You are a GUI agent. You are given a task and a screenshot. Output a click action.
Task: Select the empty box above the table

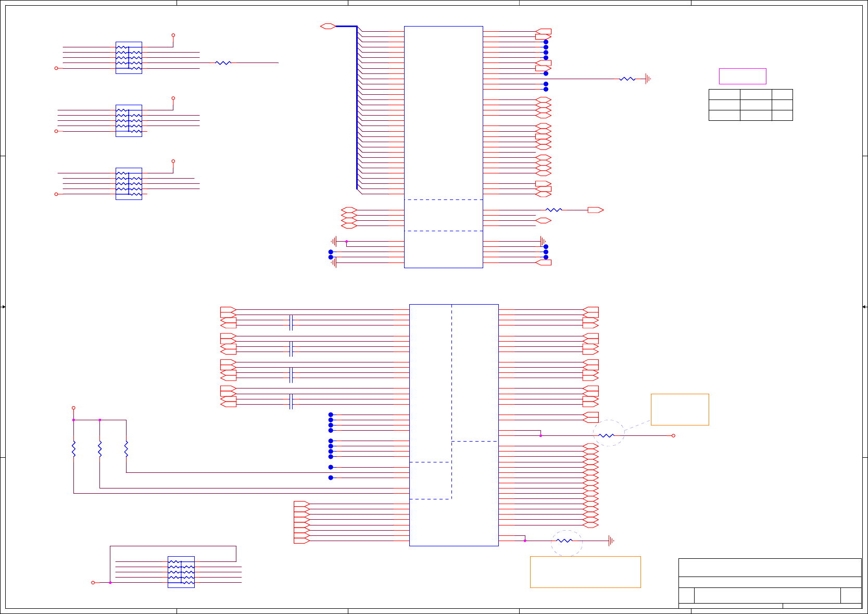743,76
